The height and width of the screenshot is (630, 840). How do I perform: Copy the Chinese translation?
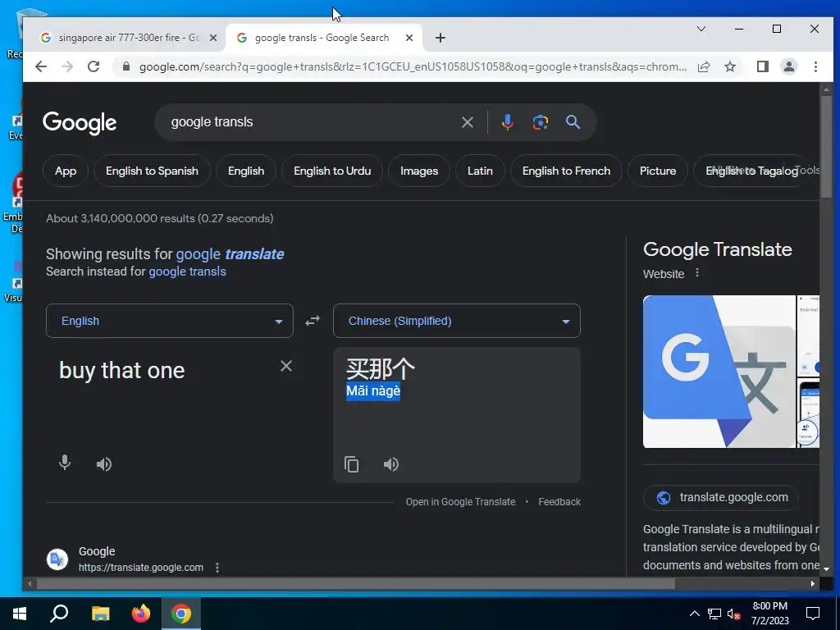[x=351, y=464]
